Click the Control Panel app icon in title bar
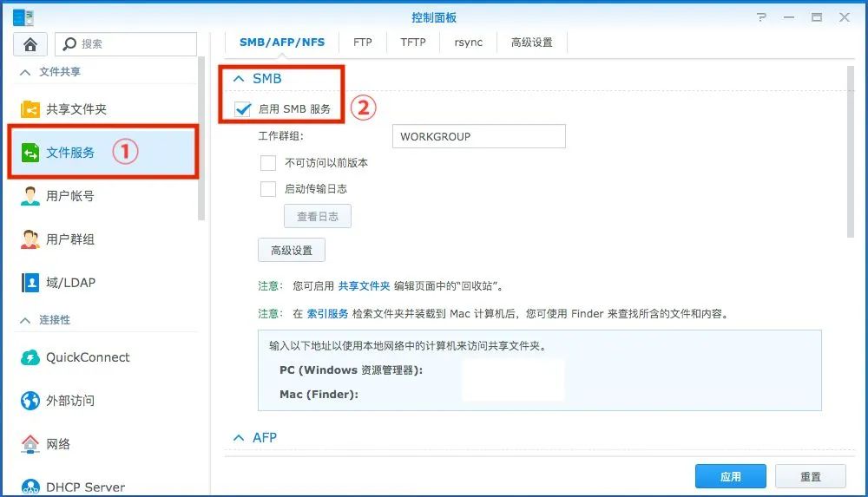This screenshot has width=868, height=497. pyautogui.click(x=23, y=17)
